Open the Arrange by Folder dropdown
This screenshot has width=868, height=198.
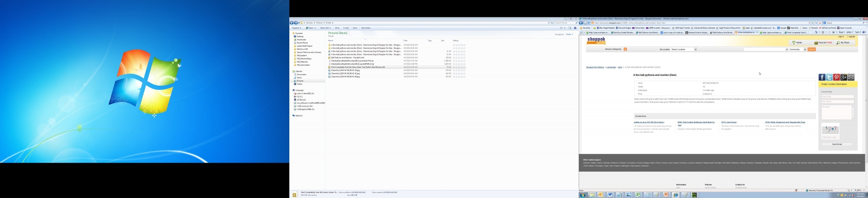click(569, 34)
